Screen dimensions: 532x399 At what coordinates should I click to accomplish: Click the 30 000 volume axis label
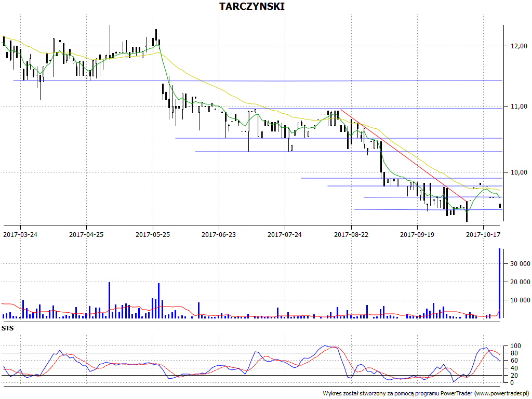coord(520,263)
